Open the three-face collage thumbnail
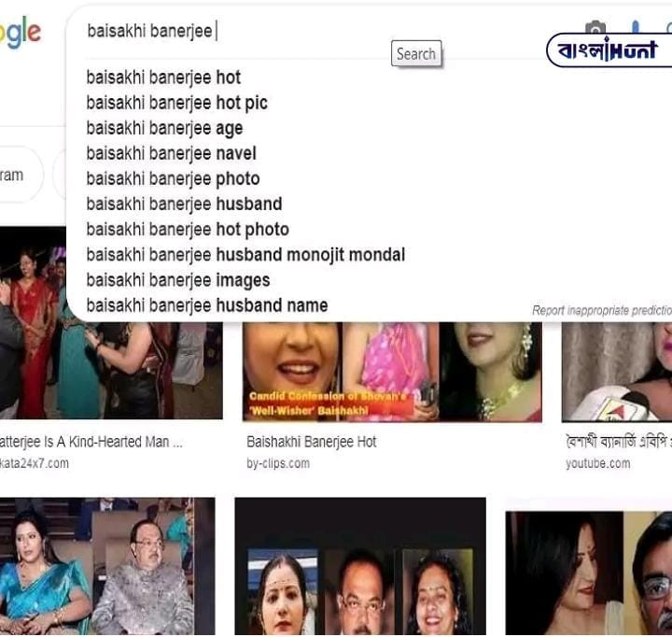The width and height of the screenshot is (672, 637). 360,566
